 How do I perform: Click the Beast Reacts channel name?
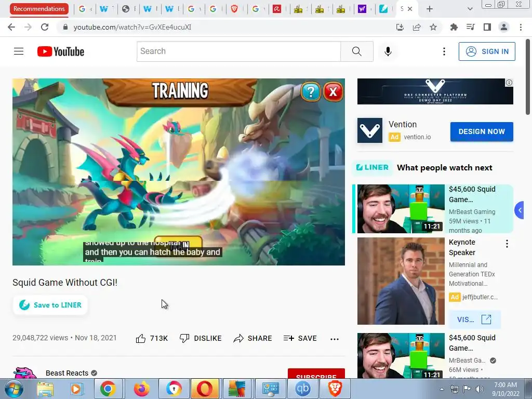(67, 373)
